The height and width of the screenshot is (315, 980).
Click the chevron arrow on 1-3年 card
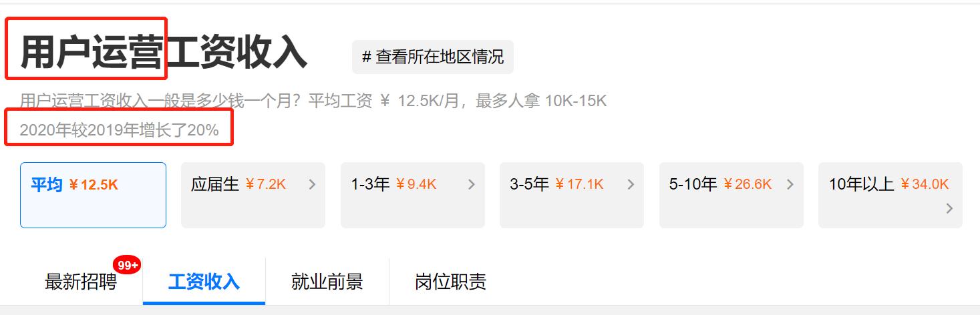[x=471, y=185]
